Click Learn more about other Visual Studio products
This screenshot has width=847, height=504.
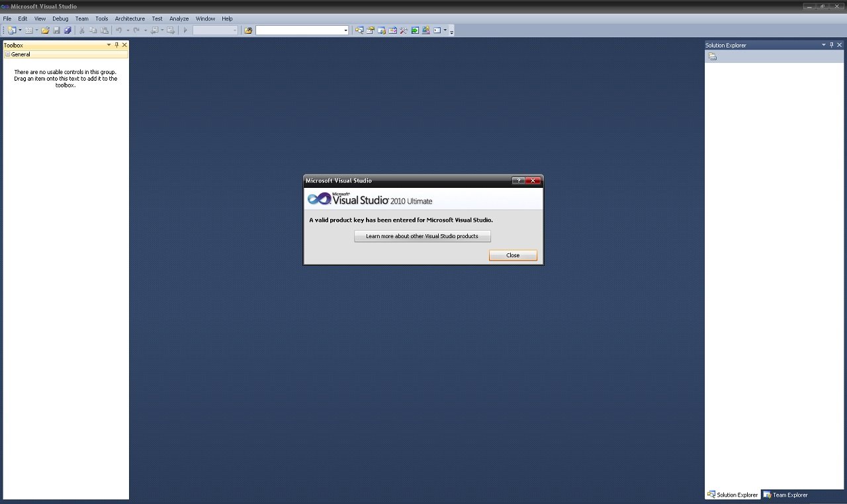[x=422, y=236]
